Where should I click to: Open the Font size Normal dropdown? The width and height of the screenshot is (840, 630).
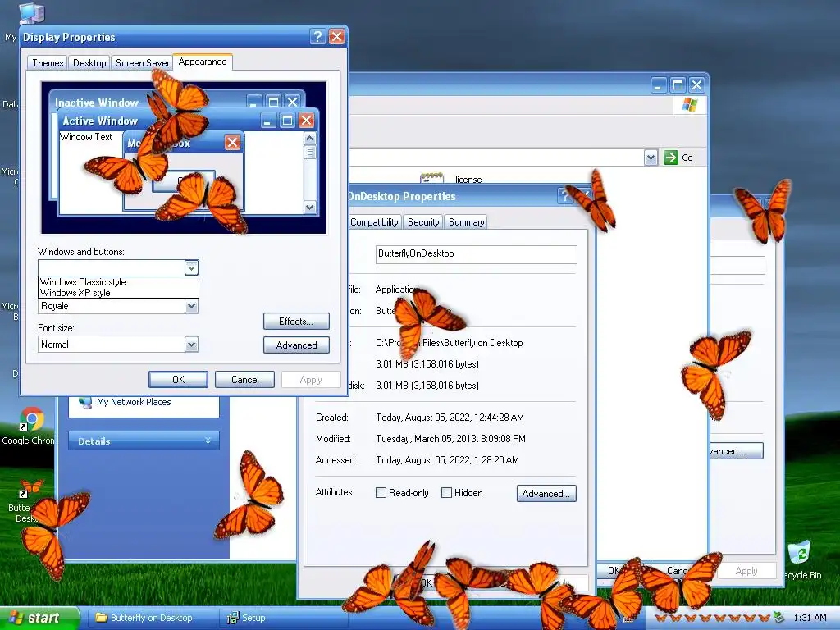pyautogui.click(x=191, y=345)
